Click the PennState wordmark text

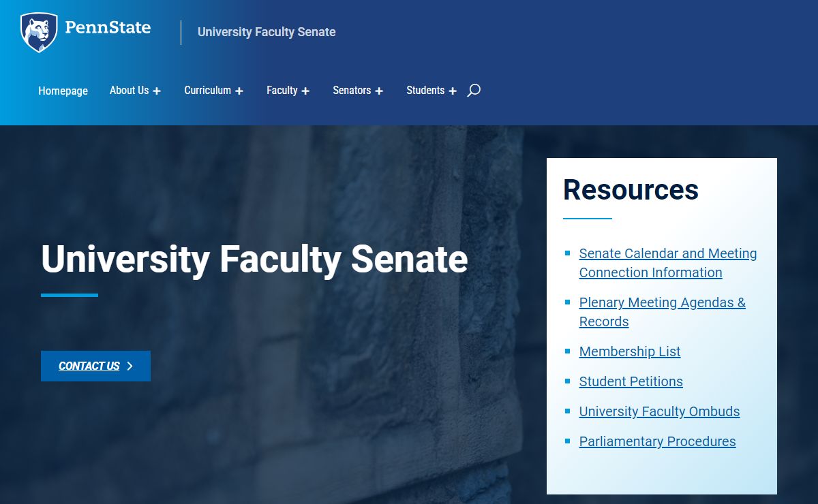click(108, 28)
